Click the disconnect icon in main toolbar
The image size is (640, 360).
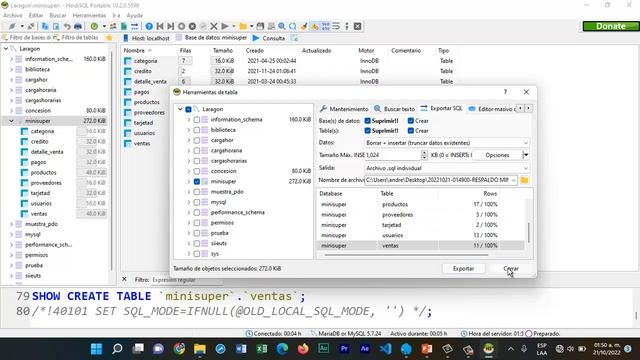31,26
